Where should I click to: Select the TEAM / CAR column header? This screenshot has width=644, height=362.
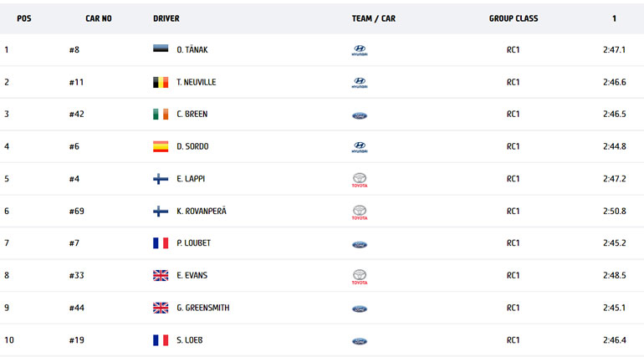point(374,18)
